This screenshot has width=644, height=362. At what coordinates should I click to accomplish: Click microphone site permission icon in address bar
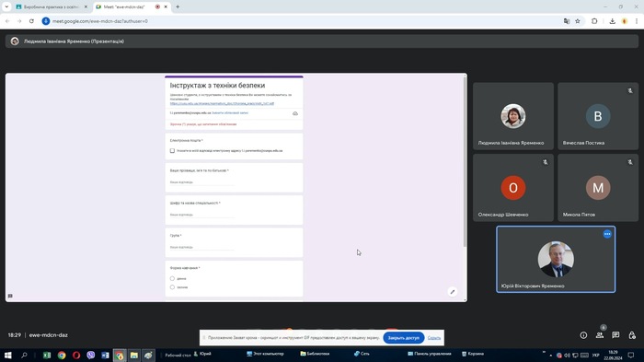coord(46,21)
